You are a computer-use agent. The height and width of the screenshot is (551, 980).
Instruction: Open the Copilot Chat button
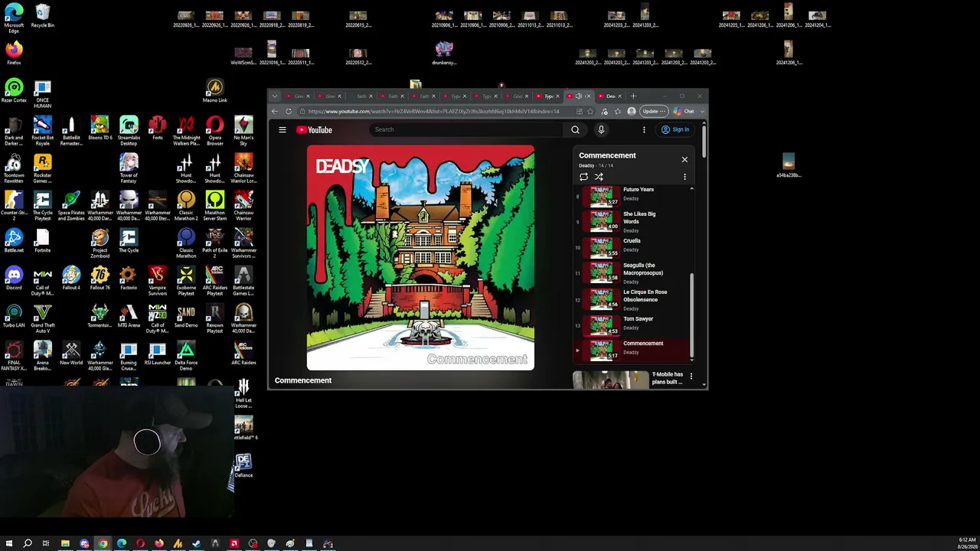684,111
